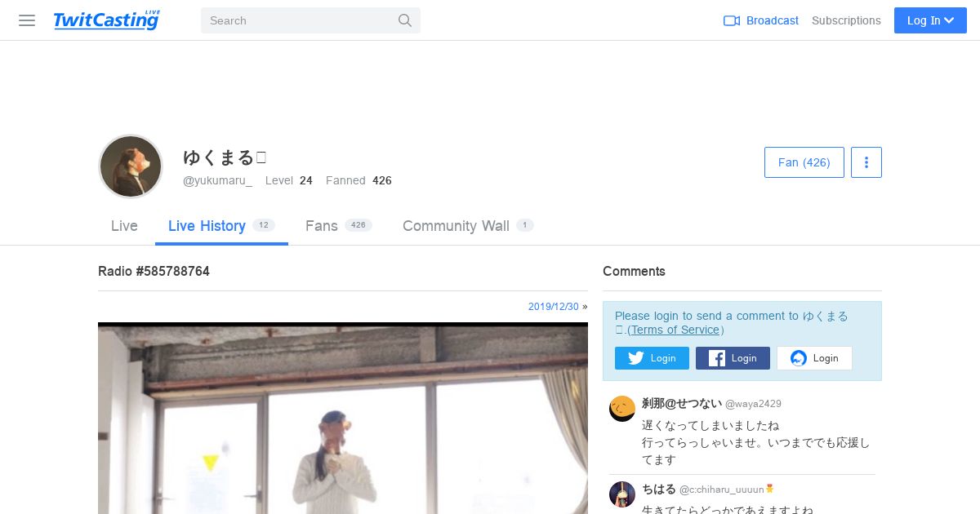The height and width of the screenshot is (514, 980).
Task: Open the Community Wall tab
Action: (x=468, y=226)
